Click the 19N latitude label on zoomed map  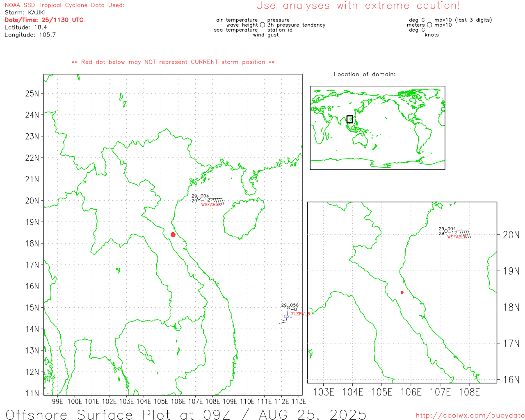(x=511, y=271)
